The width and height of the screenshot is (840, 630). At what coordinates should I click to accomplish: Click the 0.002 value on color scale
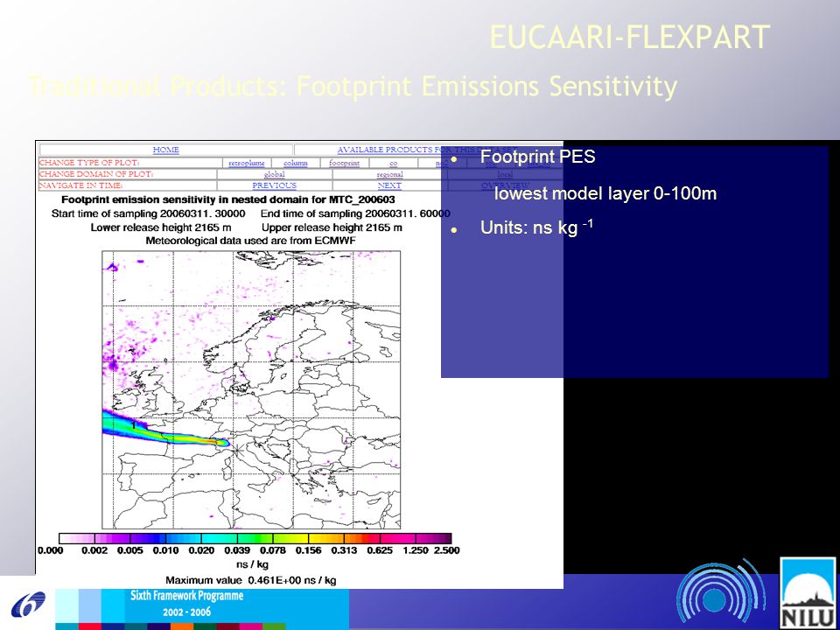coord(94,550)
